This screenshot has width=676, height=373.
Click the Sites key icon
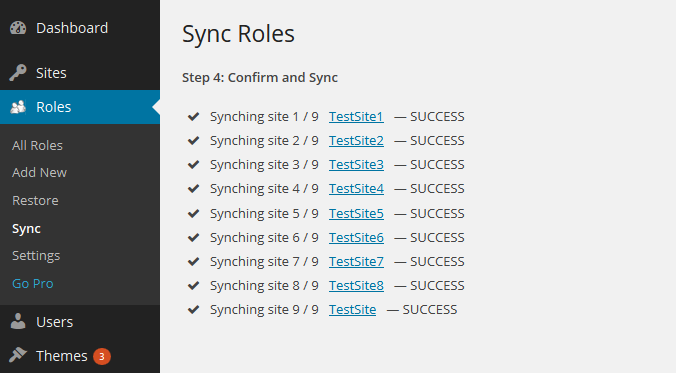coord(18,73)
